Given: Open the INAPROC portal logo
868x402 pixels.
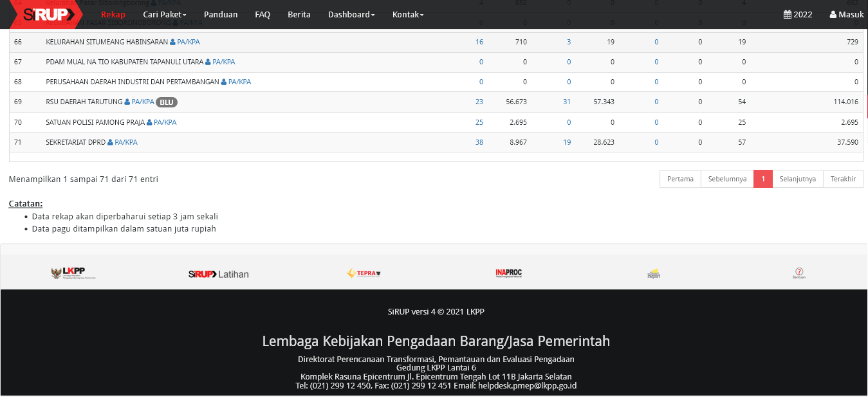Looking at the screenshot, I should (x=508, y=273).
